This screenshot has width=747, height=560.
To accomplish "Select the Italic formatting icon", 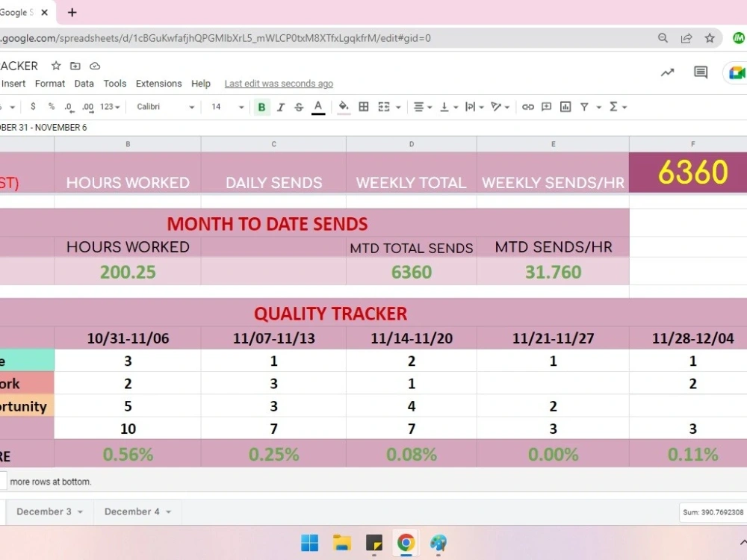I will (279, 107).
